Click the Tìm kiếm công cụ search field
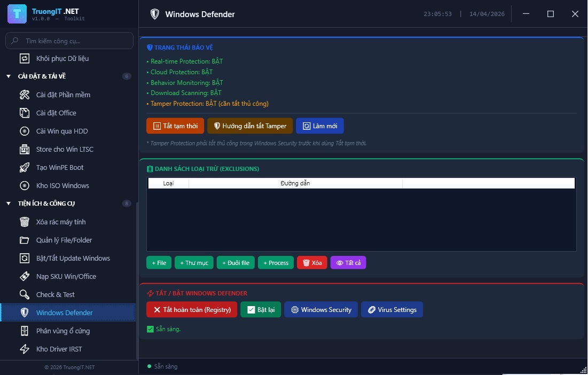Screen dimensions: 588x375 click(x=75, y=41)
